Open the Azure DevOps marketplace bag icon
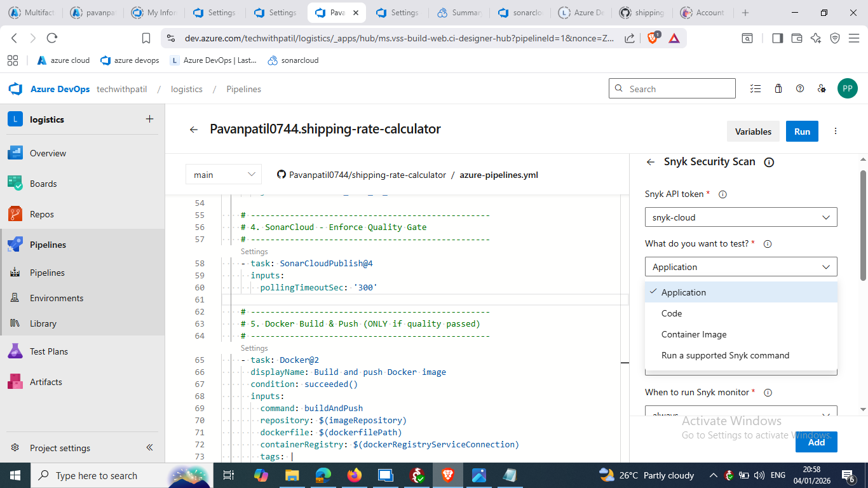 point(778,89)
